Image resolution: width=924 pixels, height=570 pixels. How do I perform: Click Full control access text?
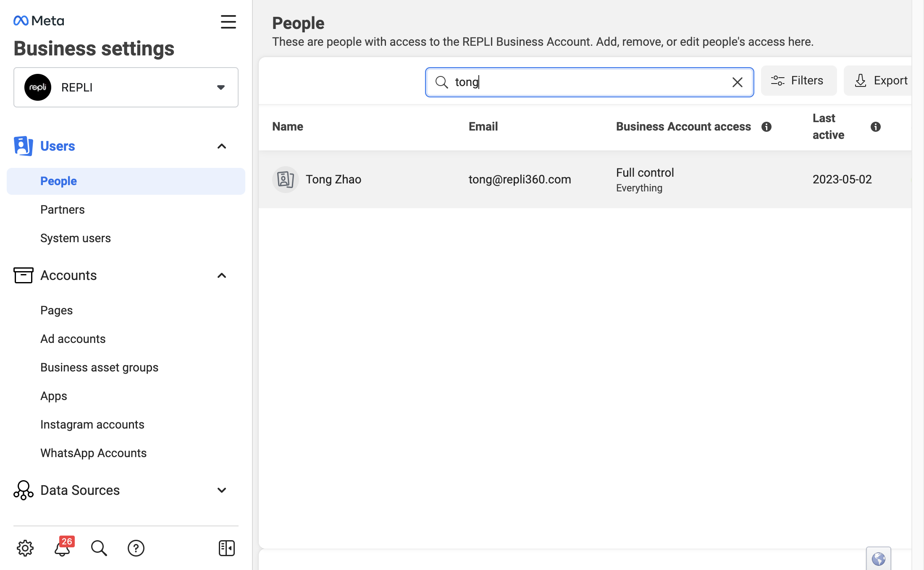645,173
